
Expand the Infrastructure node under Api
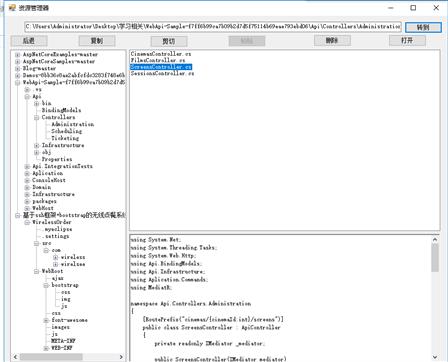pos(37,145)
